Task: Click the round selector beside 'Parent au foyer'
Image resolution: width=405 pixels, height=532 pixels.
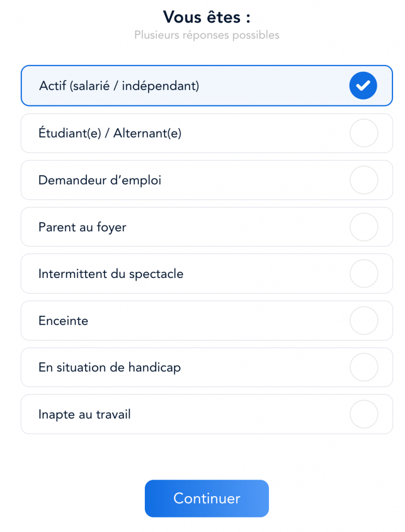Action: 363,227
